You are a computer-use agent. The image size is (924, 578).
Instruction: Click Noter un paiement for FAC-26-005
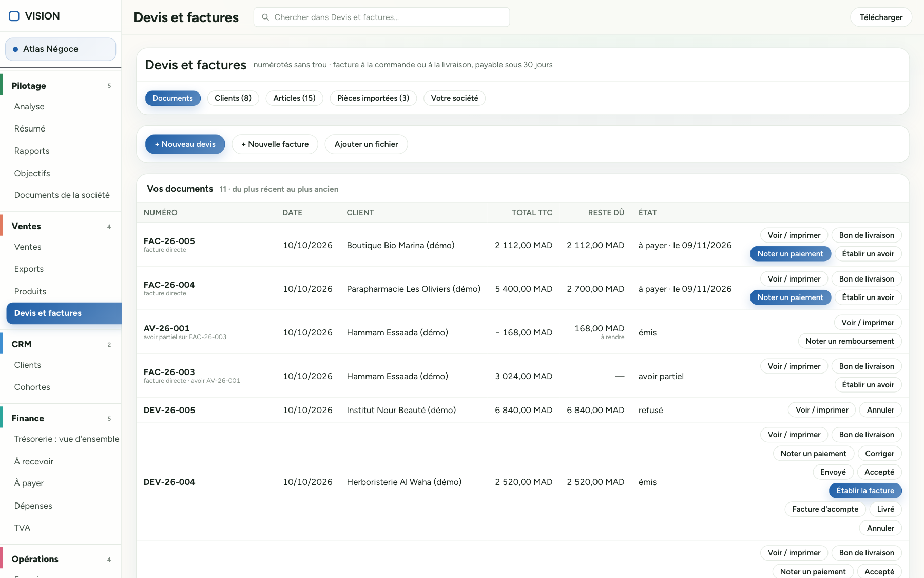790,254
